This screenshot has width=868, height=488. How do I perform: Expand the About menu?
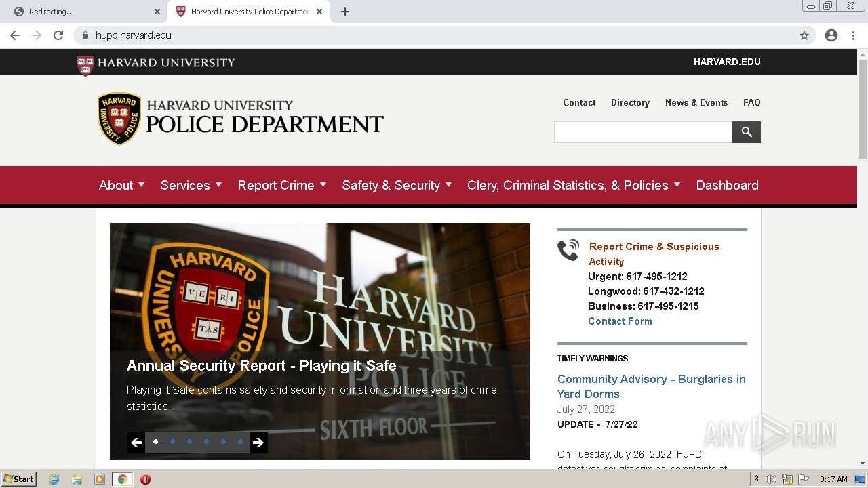coord(122,185)
